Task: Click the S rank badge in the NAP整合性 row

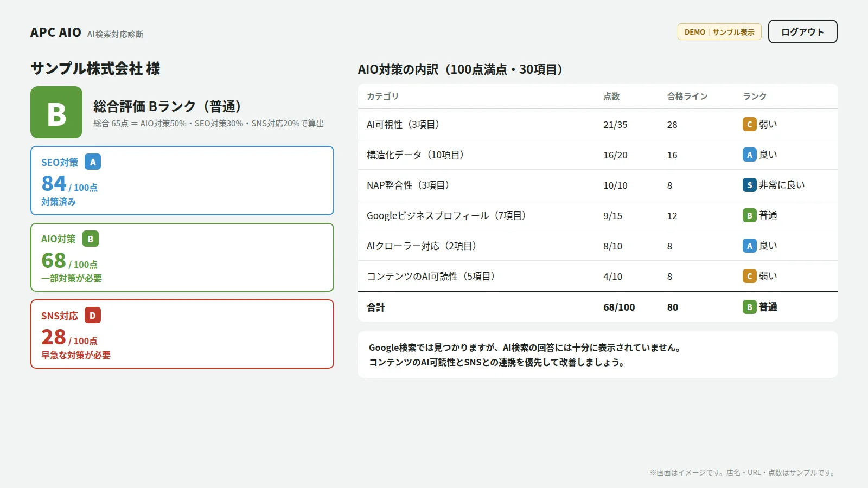Action: coord(749,185)
